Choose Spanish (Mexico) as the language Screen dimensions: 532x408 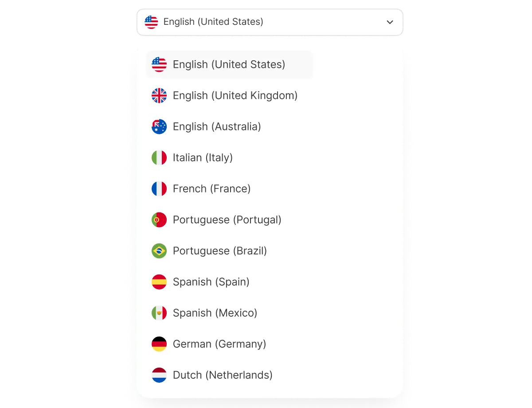(215, 313)
